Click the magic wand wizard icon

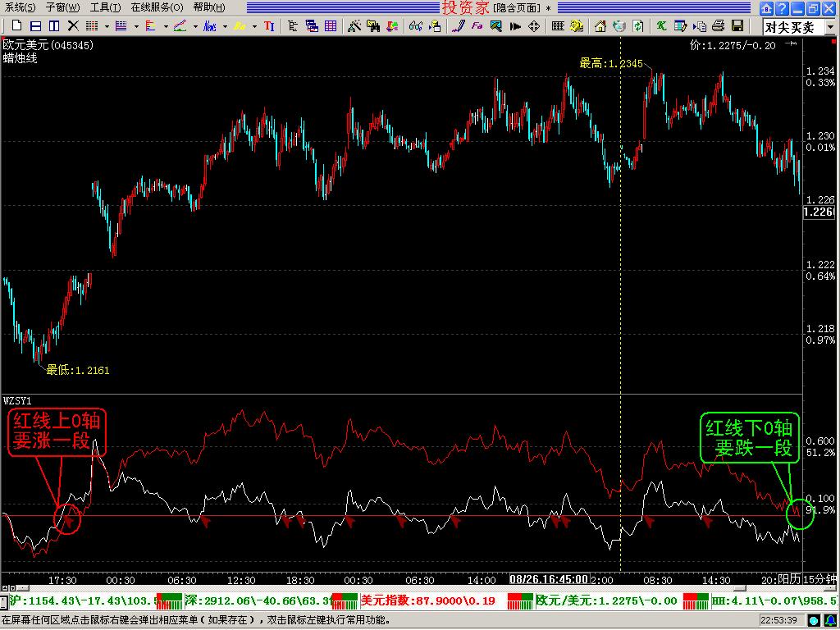(x=354, y=25)
